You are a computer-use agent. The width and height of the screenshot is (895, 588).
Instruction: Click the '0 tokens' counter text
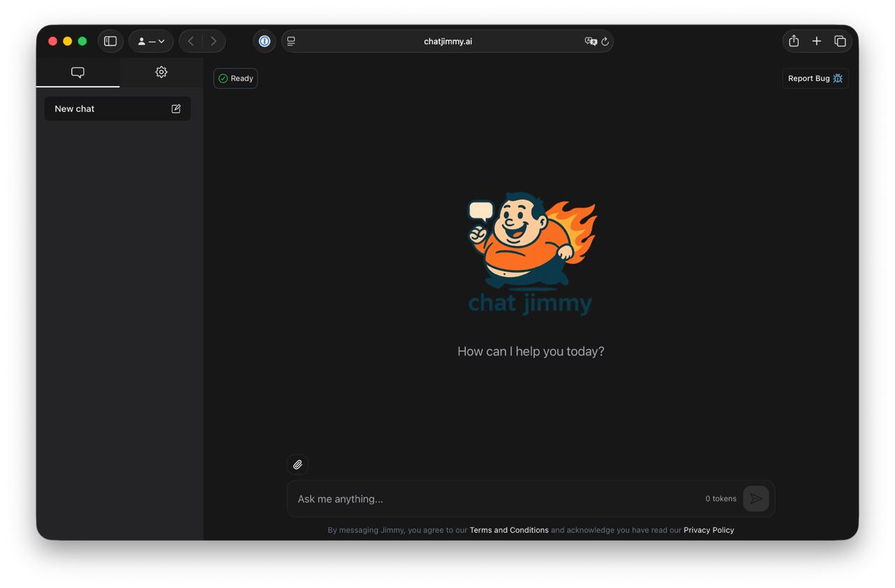(x=721, y=499)
